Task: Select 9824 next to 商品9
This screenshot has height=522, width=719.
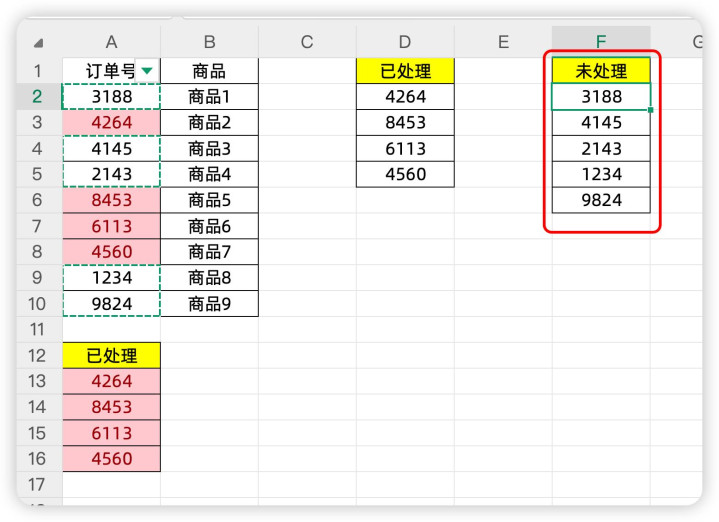Action: coord(111,304)
